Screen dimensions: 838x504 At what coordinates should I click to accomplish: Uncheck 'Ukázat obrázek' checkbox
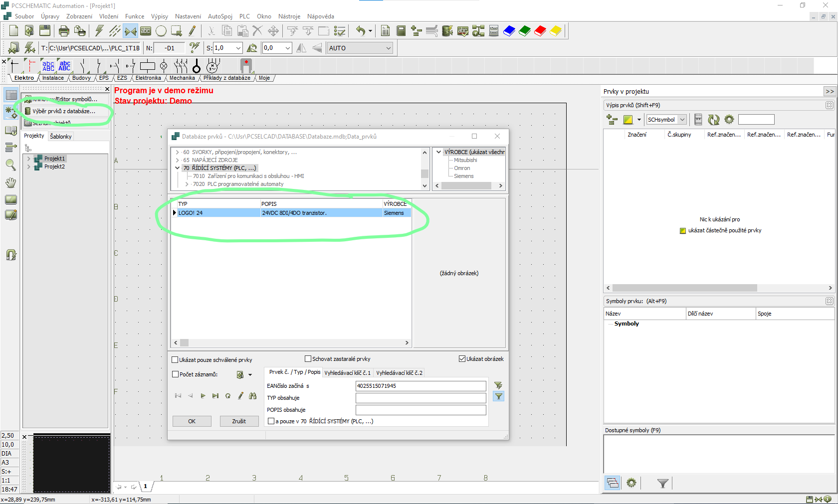462,359
